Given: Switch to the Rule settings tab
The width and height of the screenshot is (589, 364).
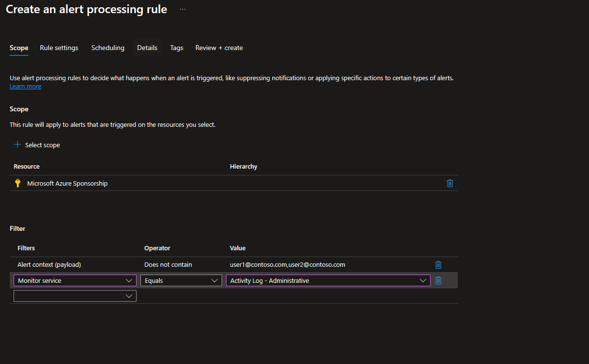Looking at the screenshot, I should coord(59,48).
